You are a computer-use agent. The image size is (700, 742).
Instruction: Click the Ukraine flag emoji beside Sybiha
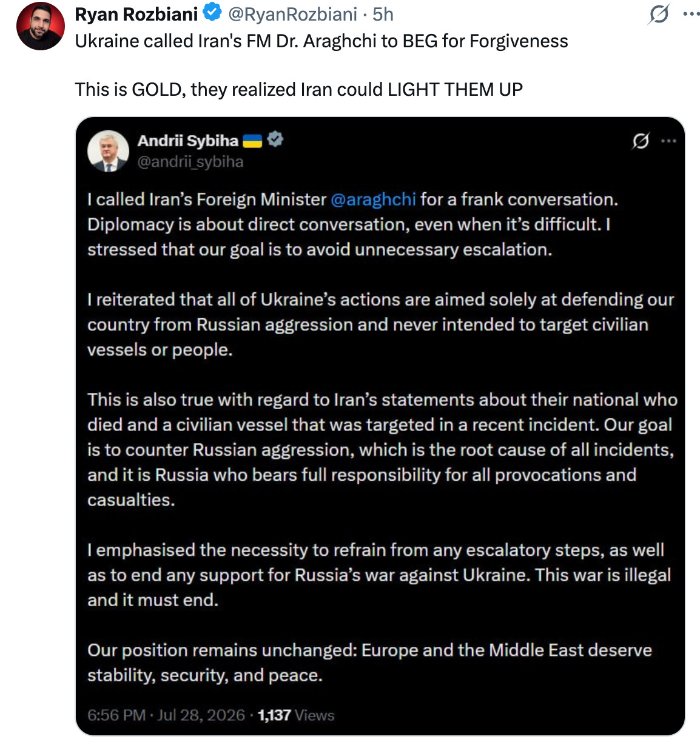pyautogui.click(x=252, y=141)
